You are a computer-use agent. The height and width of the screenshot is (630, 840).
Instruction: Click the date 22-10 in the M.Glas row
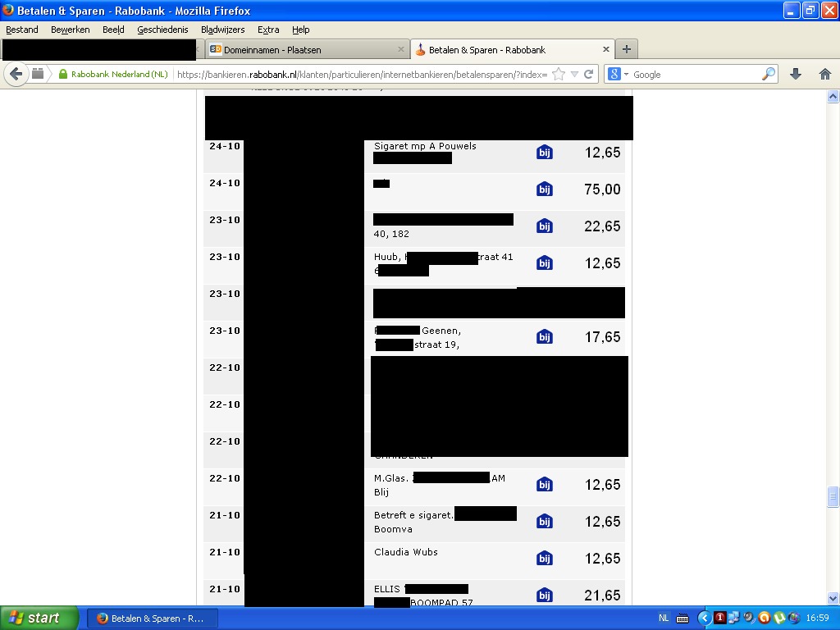225,478
